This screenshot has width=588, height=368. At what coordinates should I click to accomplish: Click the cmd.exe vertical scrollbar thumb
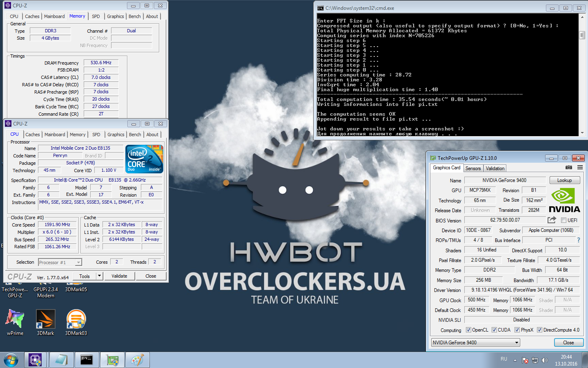[582, 35]
